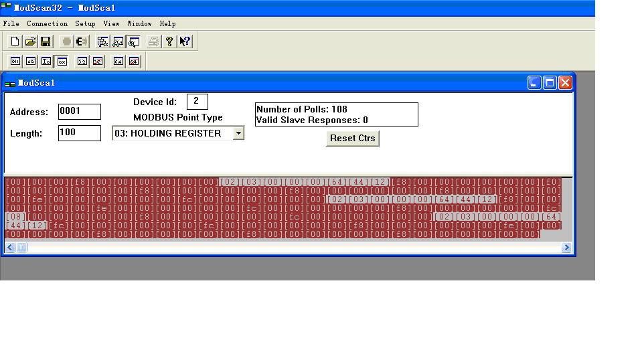
Task: Click the Device Id input field
Action: click(x=197, y=102)
